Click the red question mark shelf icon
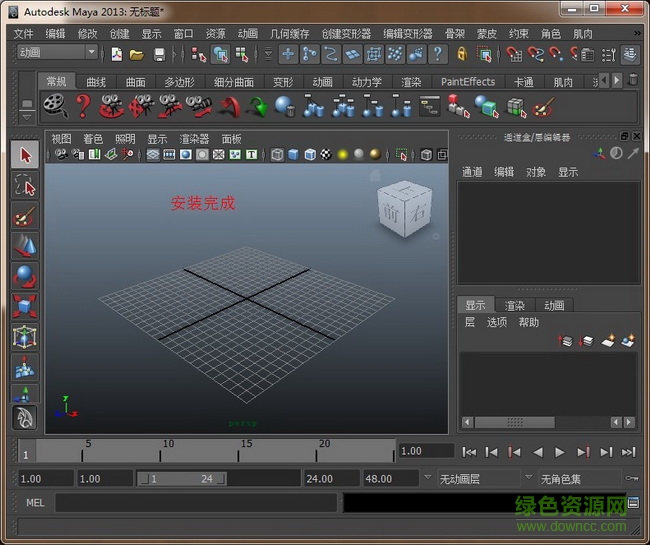The image size is (650, 545). tap(84, 105)
